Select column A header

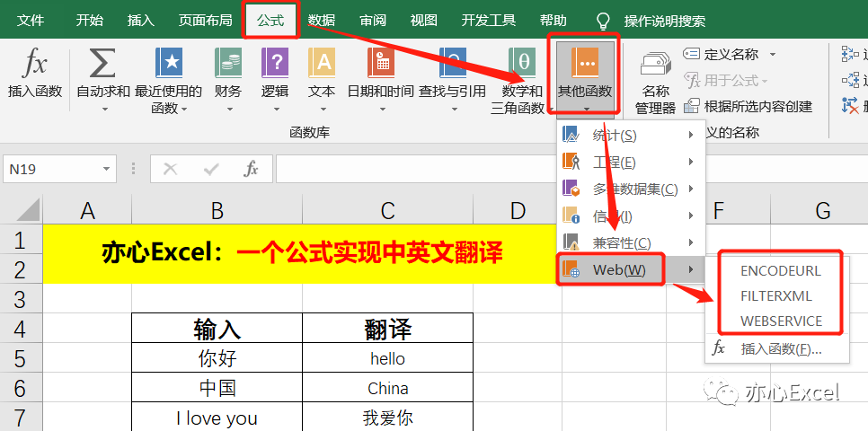[x=87, y=211]
